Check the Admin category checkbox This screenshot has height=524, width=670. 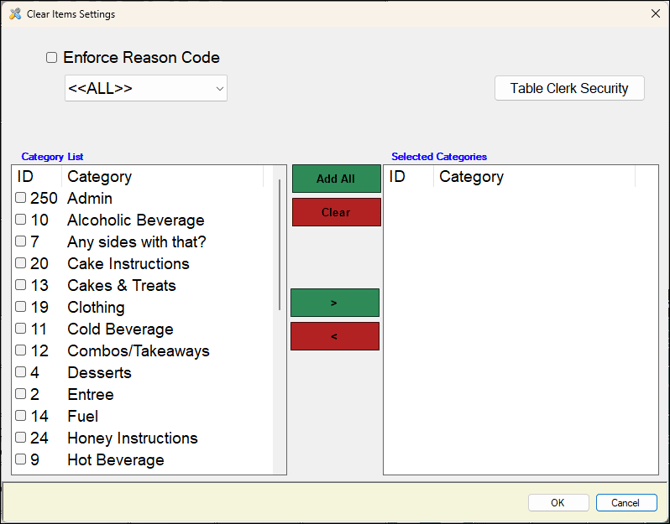(x=21, y=198)
